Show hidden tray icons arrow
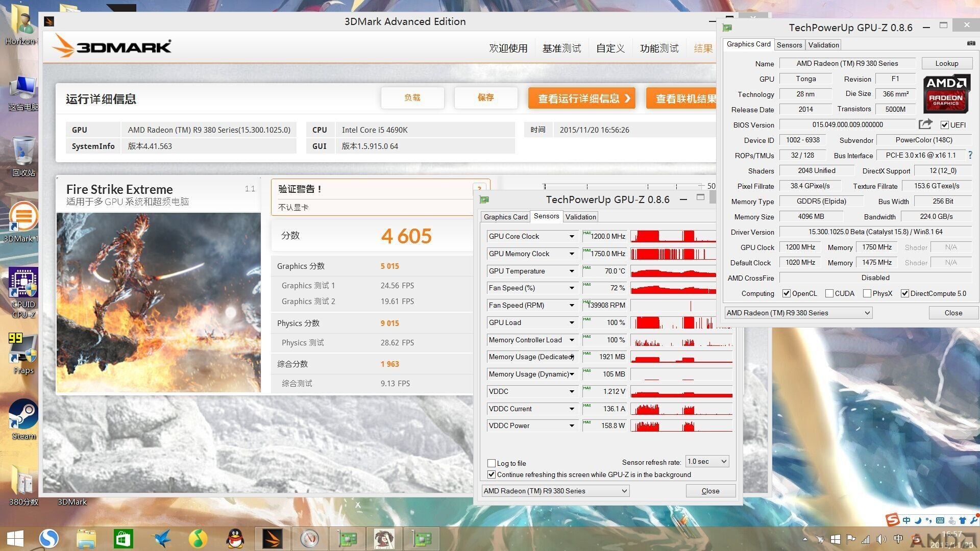980x551 pixels. click(805, 539)
